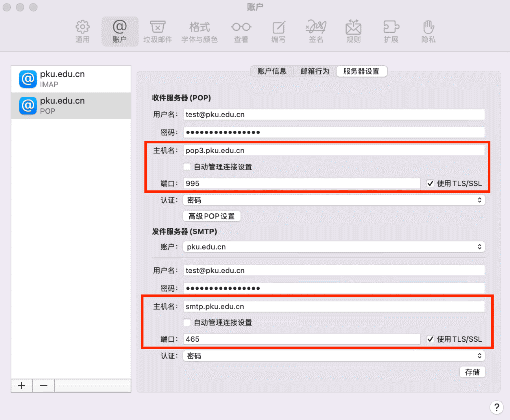Screen dimensions: 510x420
Task: Open the 字体与颜色 fonts and colors pane
Action: point(199,32)
